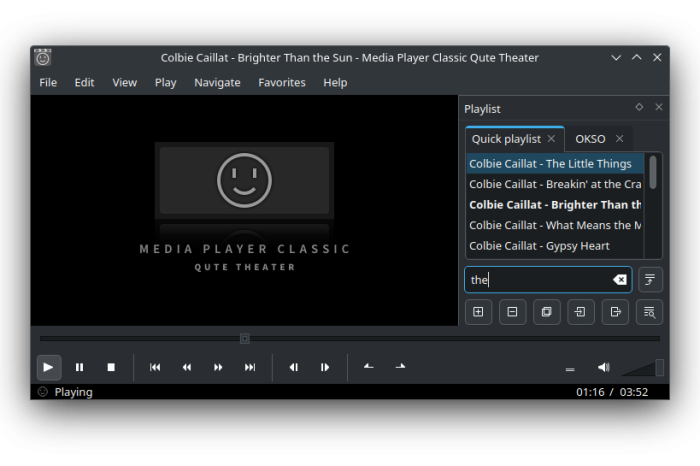
Task: Click the 'Playing' status text
Action: click(74, 392)
